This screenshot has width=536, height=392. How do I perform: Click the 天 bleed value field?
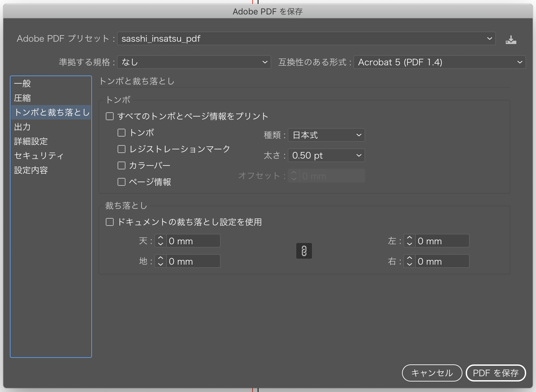coord(193,241)
